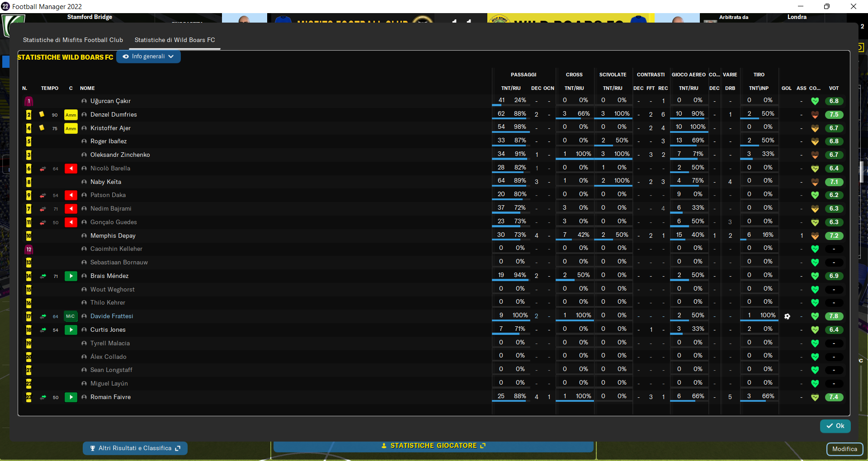The height and width of the screenshot is (461, 868).
Task: Click Romain Faivre rating 7.4
Action: [x=834, y=397]
